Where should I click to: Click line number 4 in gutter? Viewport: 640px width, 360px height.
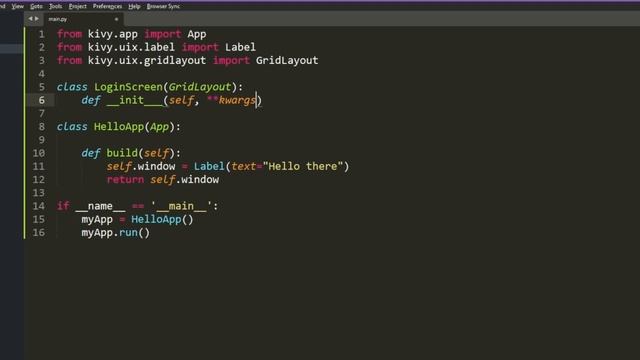42,73
